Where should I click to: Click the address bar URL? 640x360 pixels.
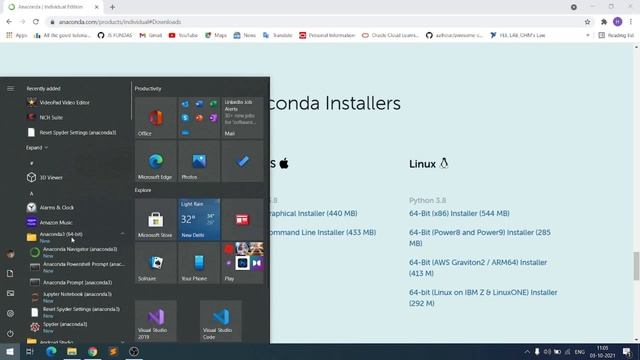(x=120, y=22)
